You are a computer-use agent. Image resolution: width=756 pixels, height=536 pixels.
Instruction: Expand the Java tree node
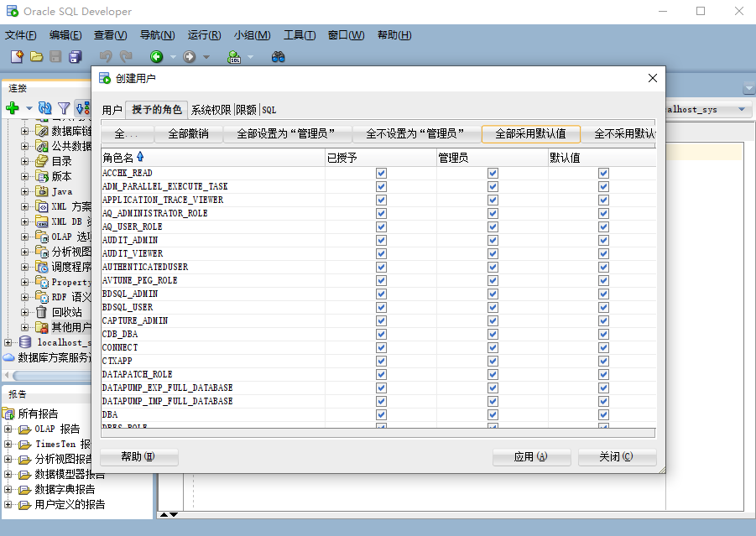click(x=24, y=191)
